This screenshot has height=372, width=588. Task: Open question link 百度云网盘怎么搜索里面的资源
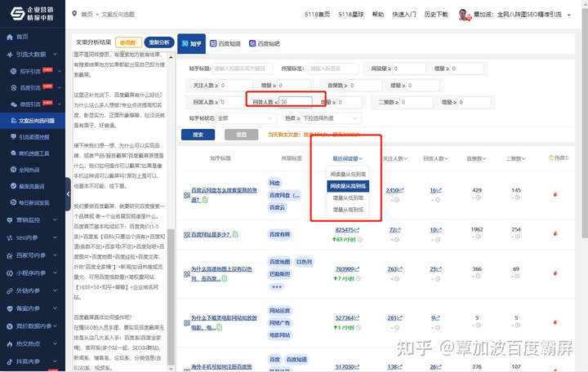tap(224, 195)
